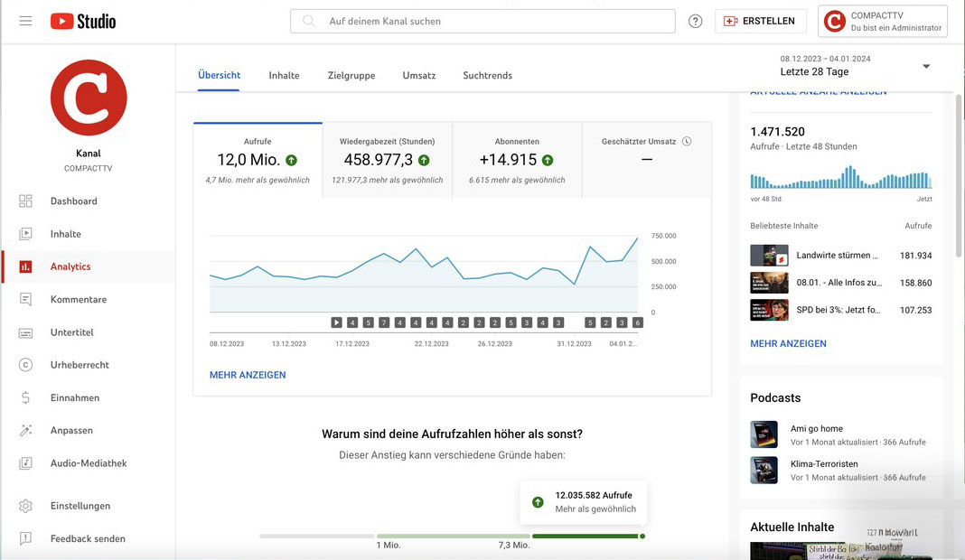Select the Wiedergabezeit (Stunden) metric card
This screenshot has width=965, height=560.
coord(388,160)
